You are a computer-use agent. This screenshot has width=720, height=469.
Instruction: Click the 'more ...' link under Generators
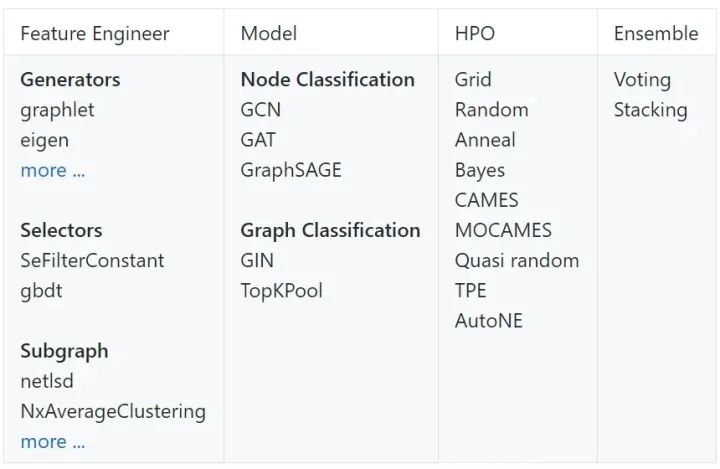pyautogui.click(x=52, y=170)
